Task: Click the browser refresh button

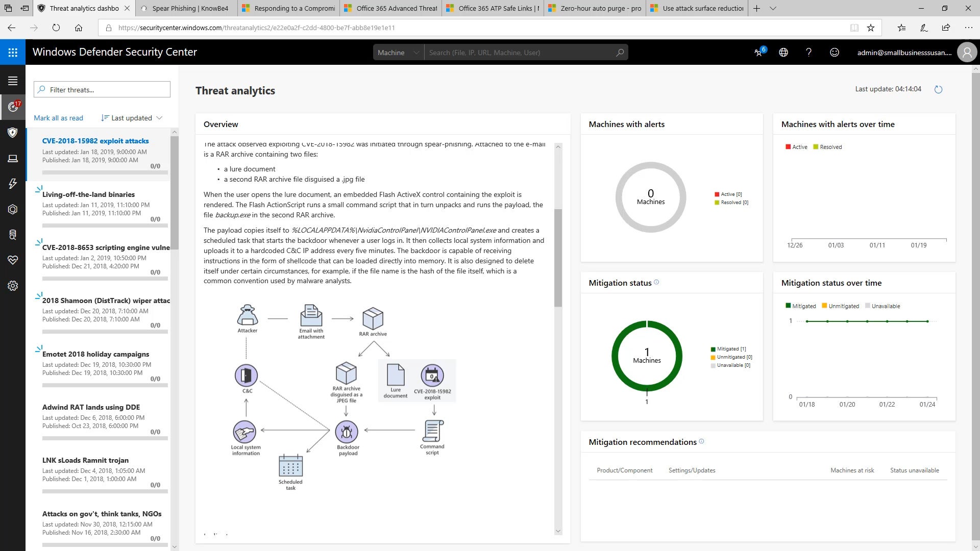Action: (56, 28)
